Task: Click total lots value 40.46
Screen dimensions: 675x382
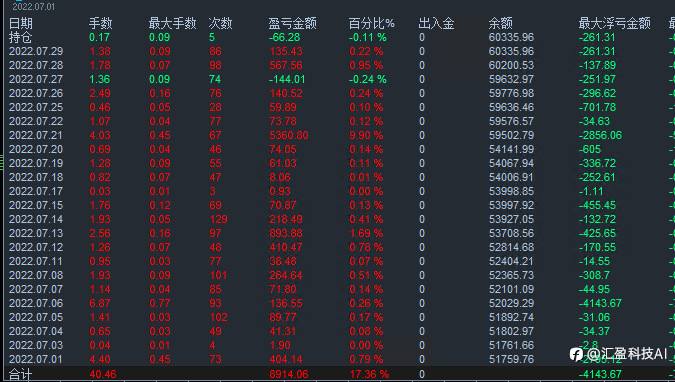Action: point(103,374)
